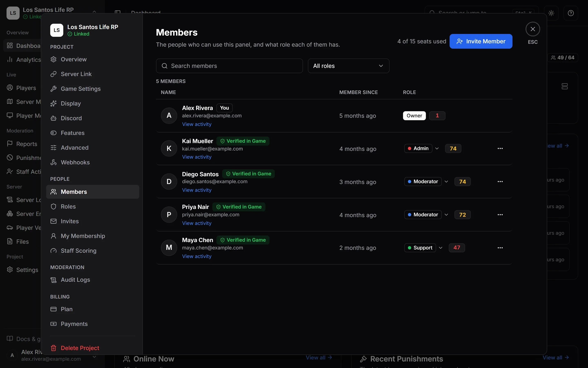Open more options for Priya Nair
The width and height of the screenshot is (588, 368).
pyautogui.click(x=500, y=215)
